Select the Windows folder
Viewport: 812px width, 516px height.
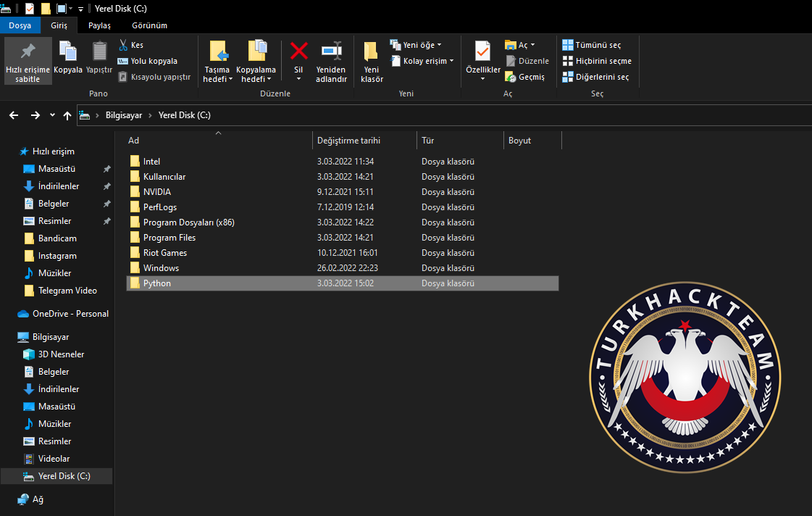pyautogui.click(x=343, y=268)
